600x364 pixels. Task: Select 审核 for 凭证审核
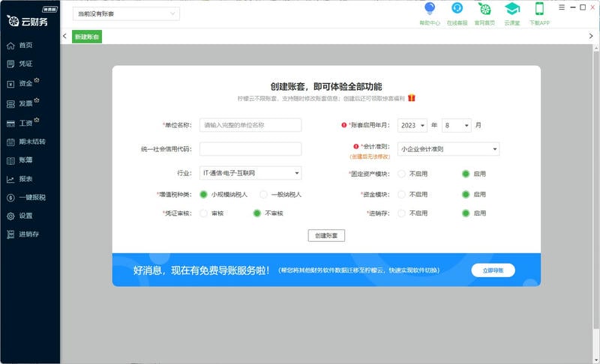pos(203,213)
